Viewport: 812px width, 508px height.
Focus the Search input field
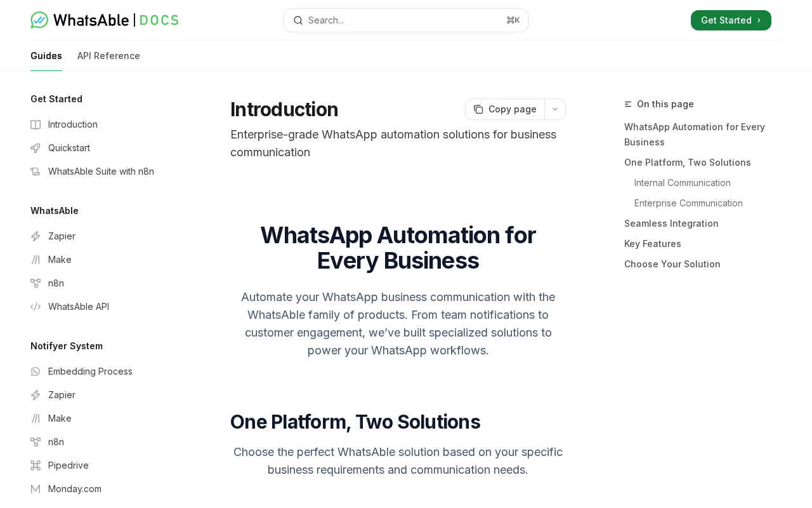(x=406, y=20)
